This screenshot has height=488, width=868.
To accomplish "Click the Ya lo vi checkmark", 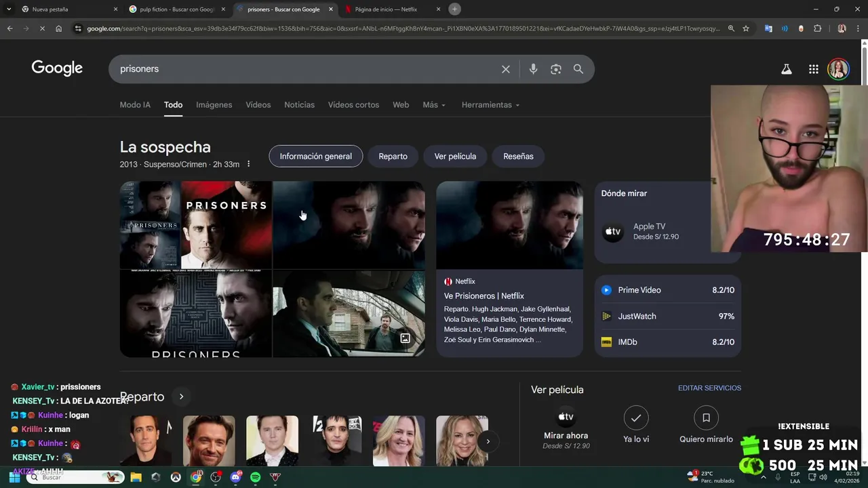I will (636, 418).
